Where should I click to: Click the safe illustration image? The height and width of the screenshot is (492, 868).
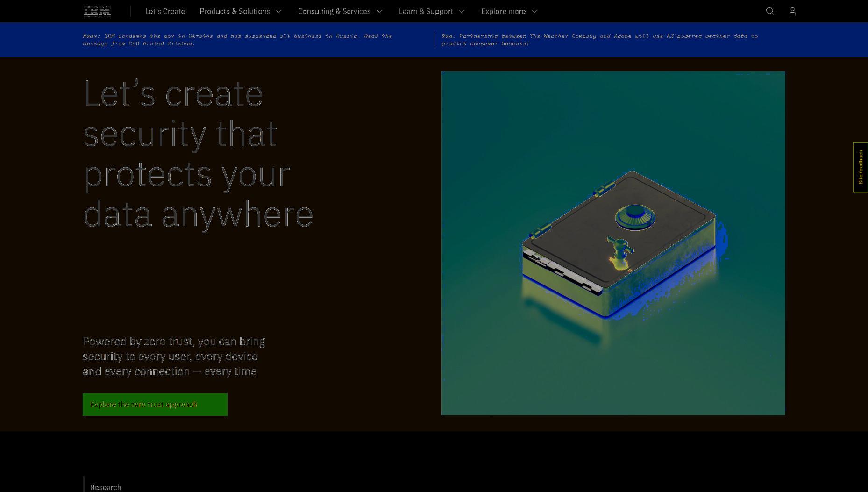pyautogui.click(x=613, y=243)
